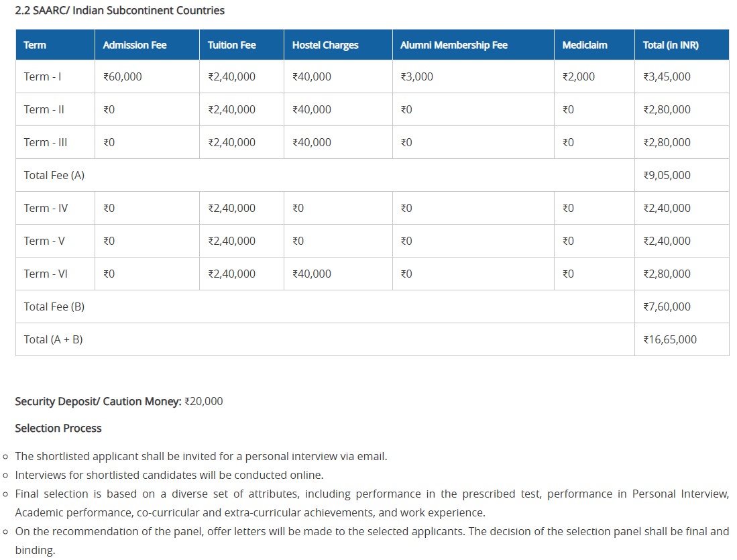The width and height of the screenshot is (737, 560).
Task: Click the Total Fee (A) row label
Action: pos(54,175)
